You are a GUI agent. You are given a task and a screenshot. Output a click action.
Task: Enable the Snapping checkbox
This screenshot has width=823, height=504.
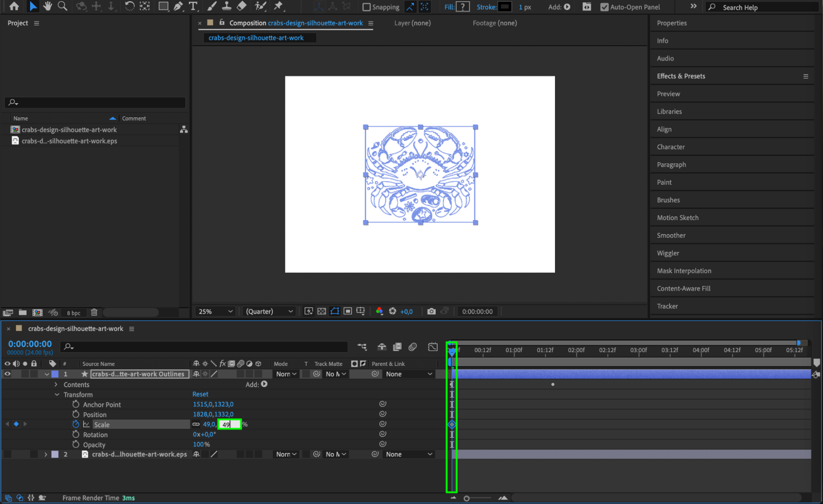click(366, 7)
